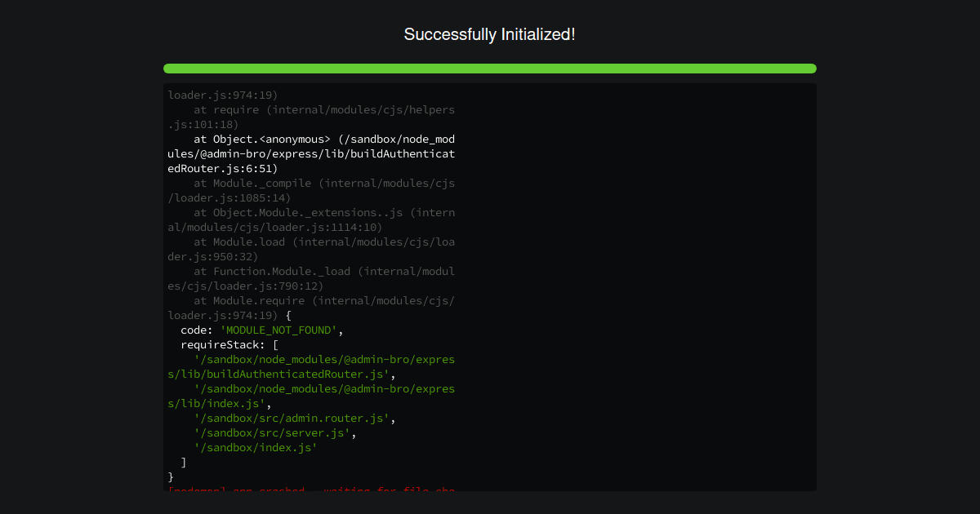This screenshot has height=514, width=980.
Task: Open the '/sandbox/index.js' file path
Action: [x=253, y=447]
